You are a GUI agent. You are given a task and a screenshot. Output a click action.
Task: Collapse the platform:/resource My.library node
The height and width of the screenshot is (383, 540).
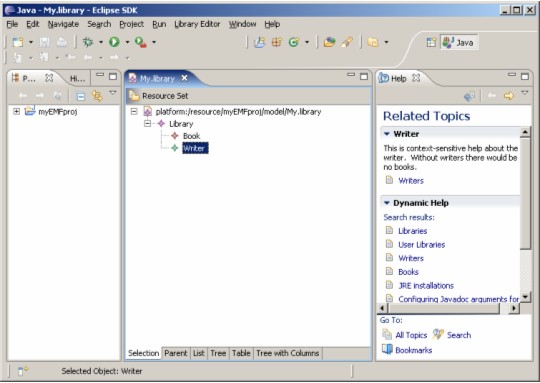coord(134,111)
